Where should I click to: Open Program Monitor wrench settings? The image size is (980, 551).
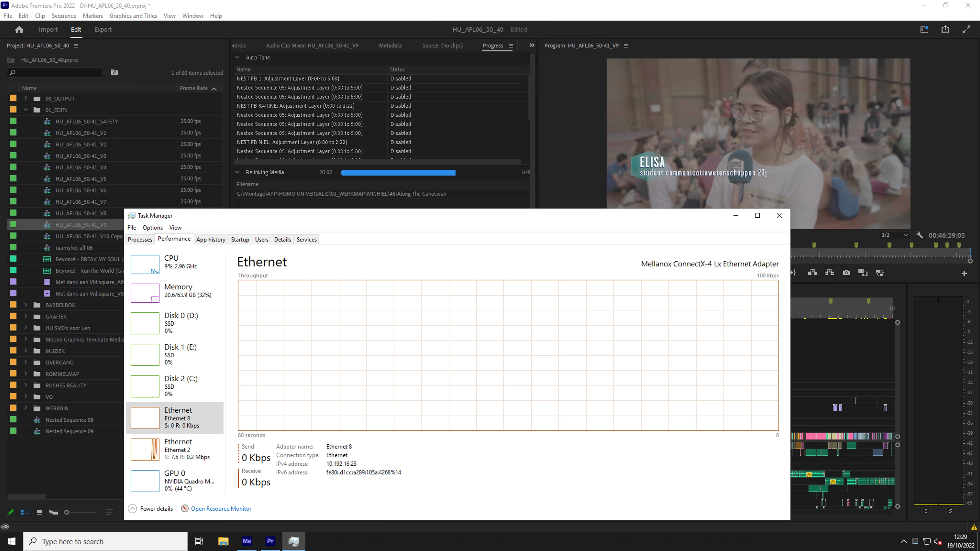[x=920, y=235]
